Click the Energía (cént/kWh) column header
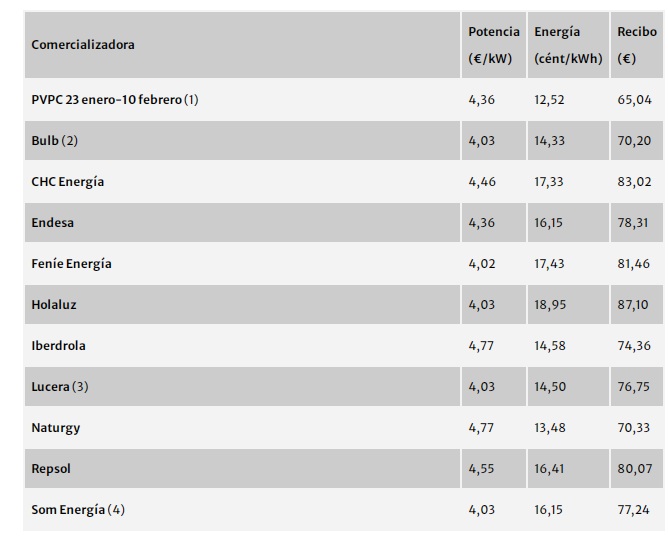The width and height of the screenshot is (668, 544). click(568, 45)
